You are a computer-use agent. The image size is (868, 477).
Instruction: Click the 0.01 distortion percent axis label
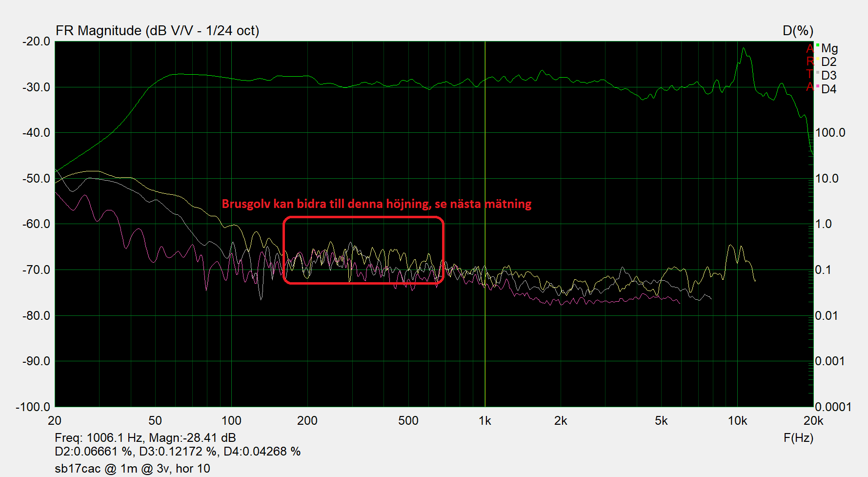point(827,316)
